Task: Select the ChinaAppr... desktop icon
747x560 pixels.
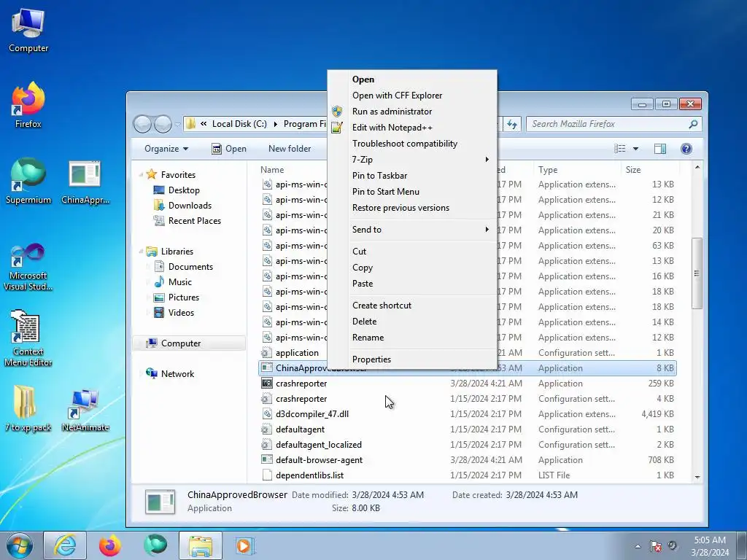Action: click(x=85, y=182)
